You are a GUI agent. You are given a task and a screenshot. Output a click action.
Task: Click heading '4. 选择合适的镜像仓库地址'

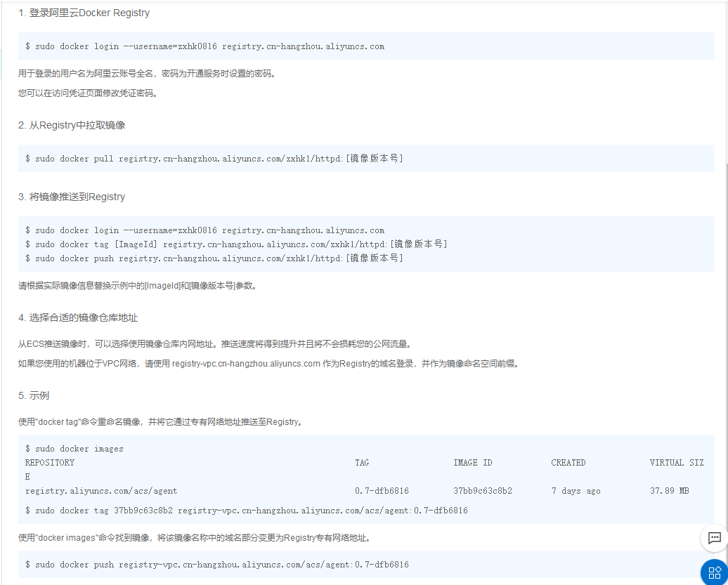click(x=78, y=318)
